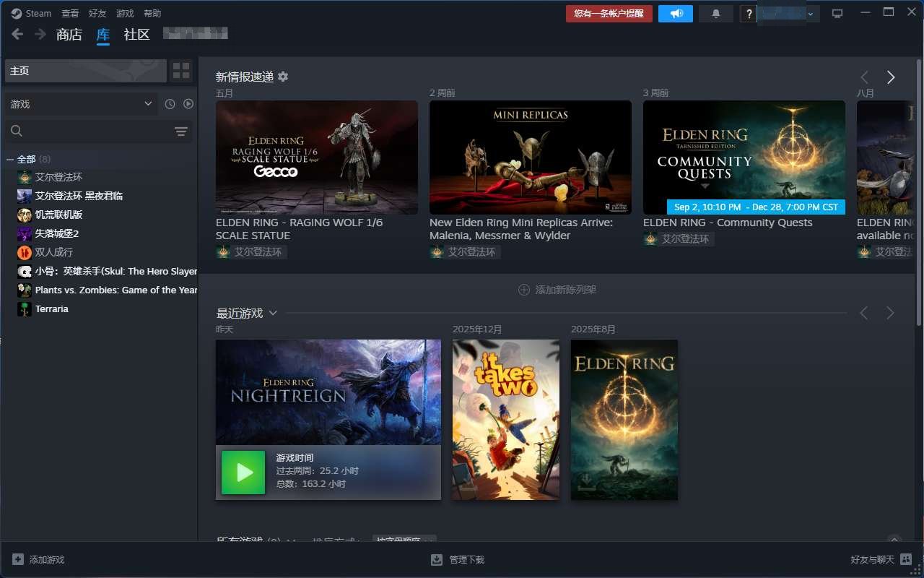Click the add a game plus icon

point(18,559)
